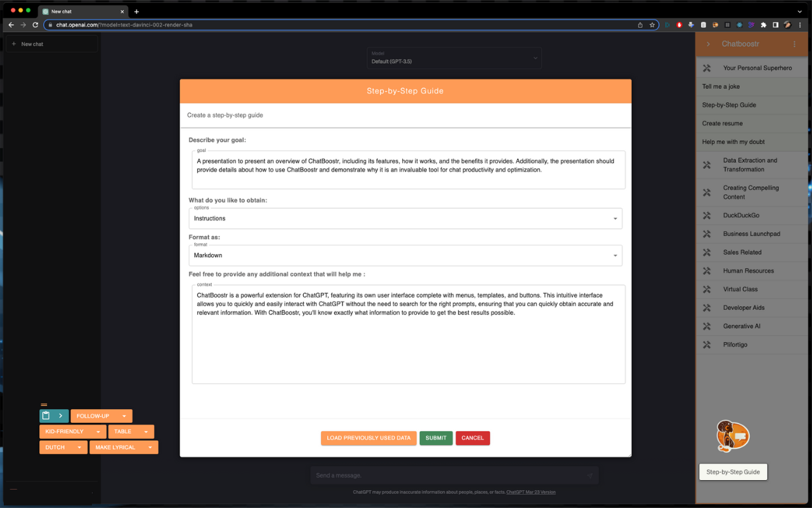
Task: Open 'Human Resources' category
Action: pyautogui.click(x=752, y=271)
